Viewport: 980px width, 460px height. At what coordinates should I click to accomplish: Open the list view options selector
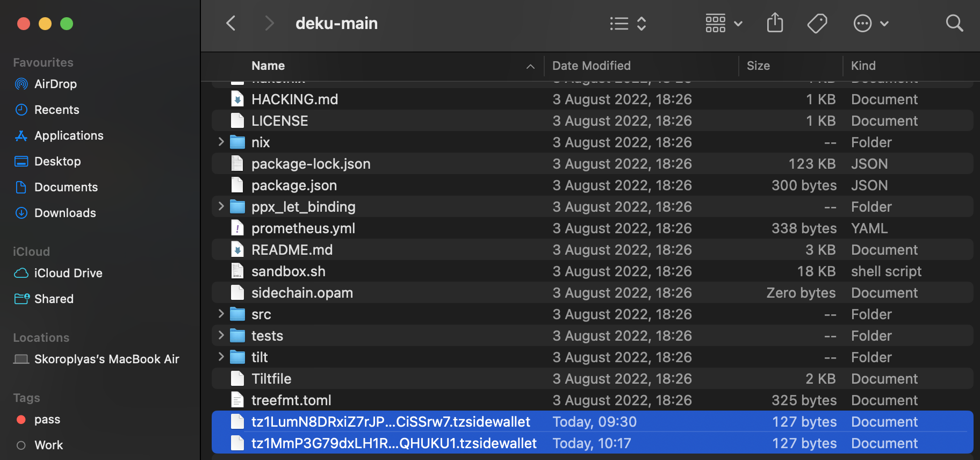pyautogui.click(x=628, y=23)
